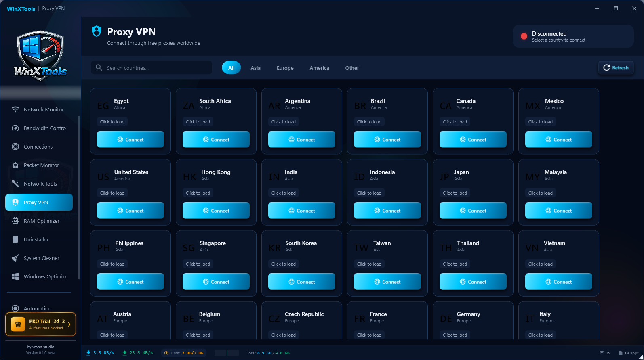Viewport: 644px width, 360px height.
Task: Filter countries by America
Action: coord(319,68)
